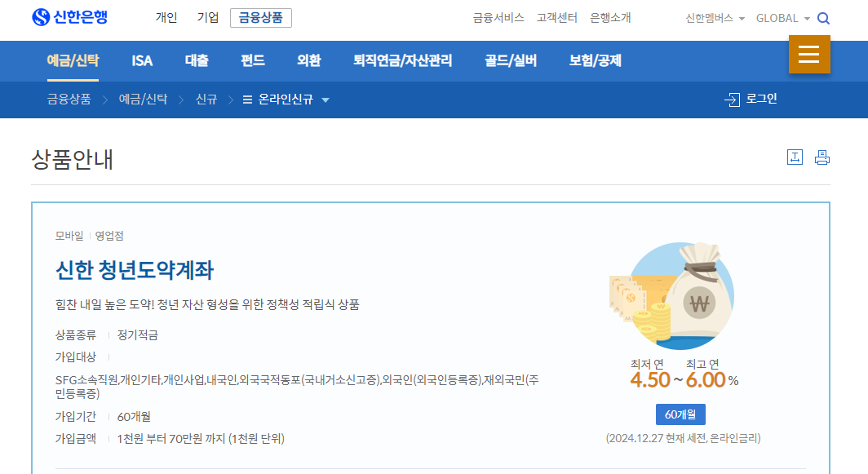Click the money bag product illustration
This screenshot has width=868, height=474.
672,295
